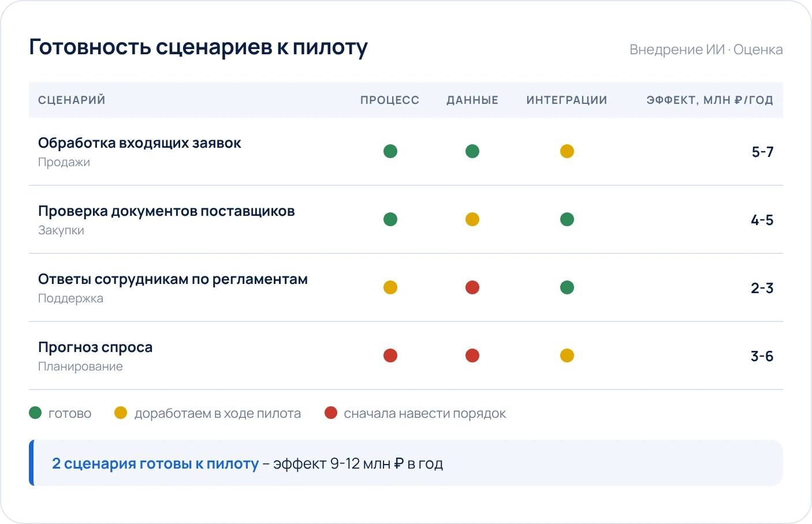
Task: Click the Интеграции column header
Action: pos(567,100)
